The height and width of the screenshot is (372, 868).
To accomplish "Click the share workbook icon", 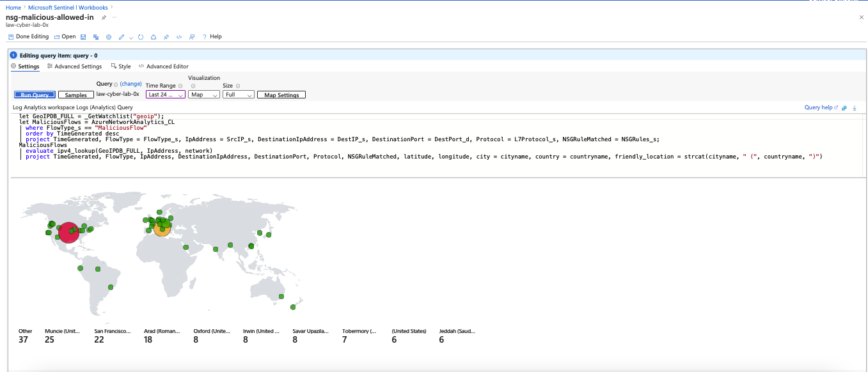I will point(154,37).
